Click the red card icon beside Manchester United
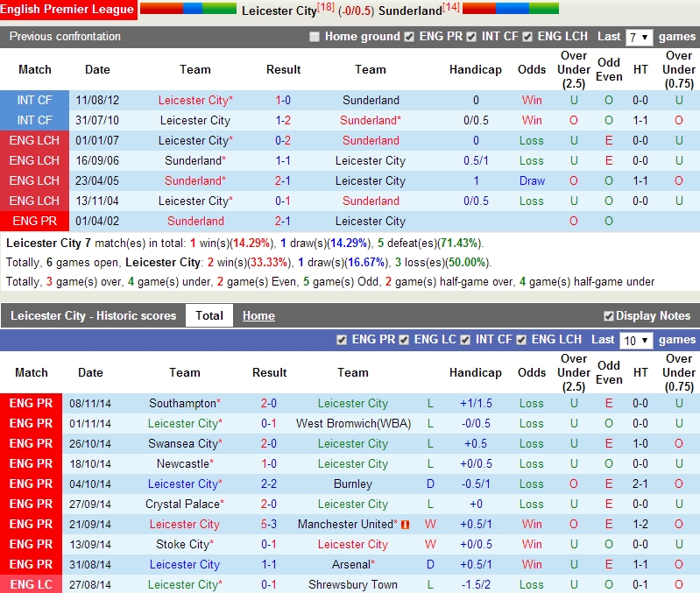Viewport: 700px width, 593px height. click(405, 525)
